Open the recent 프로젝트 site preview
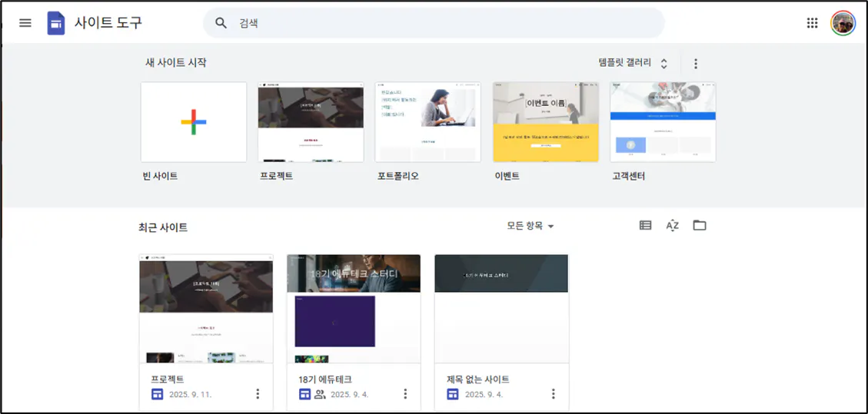The height and width of the screenshot is (414, 868). coord(206,309)
